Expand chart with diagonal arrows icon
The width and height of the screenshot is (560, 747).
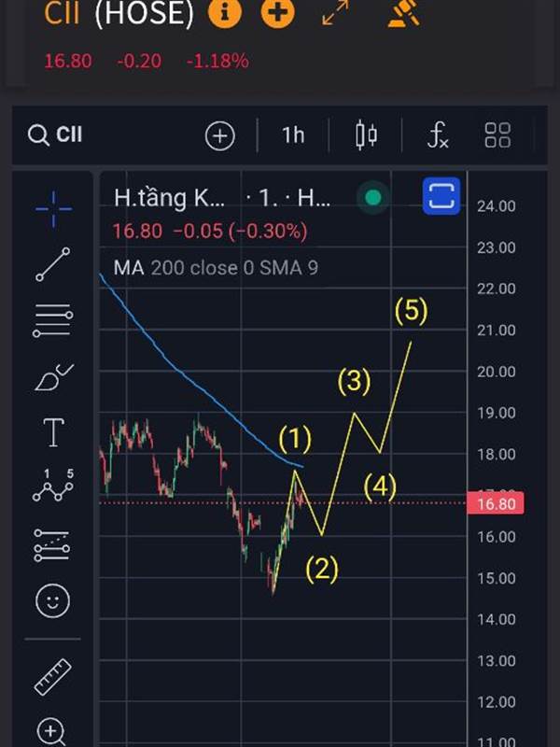point(336,12)
